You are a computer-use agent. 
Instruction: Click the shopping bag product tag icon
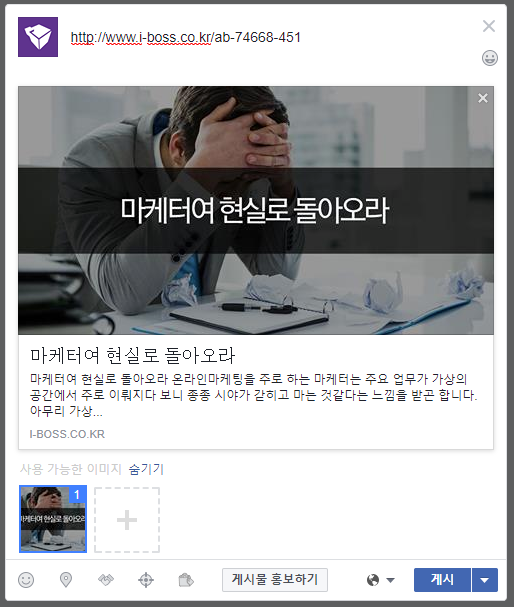186,580
